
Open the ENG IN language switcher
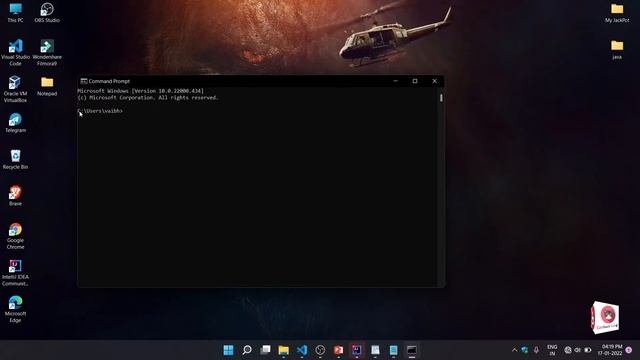point(552,350)
